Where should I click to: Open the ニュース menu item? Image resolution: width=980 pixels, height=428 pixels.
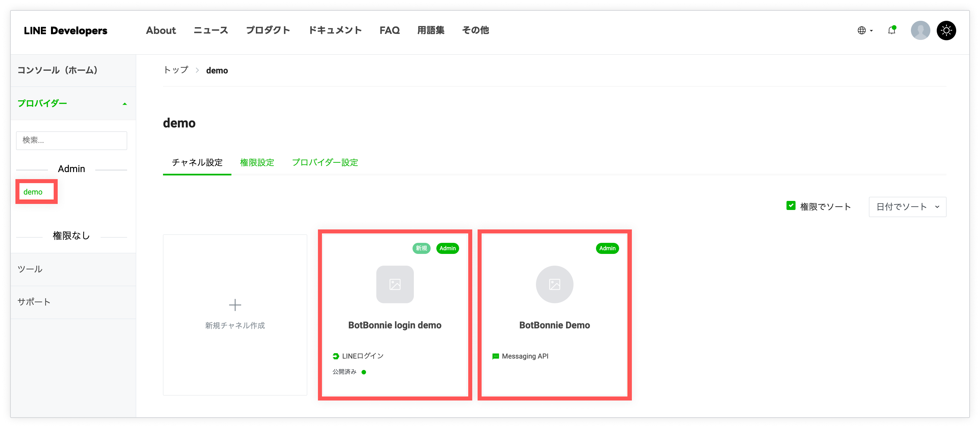click(211, 31)
